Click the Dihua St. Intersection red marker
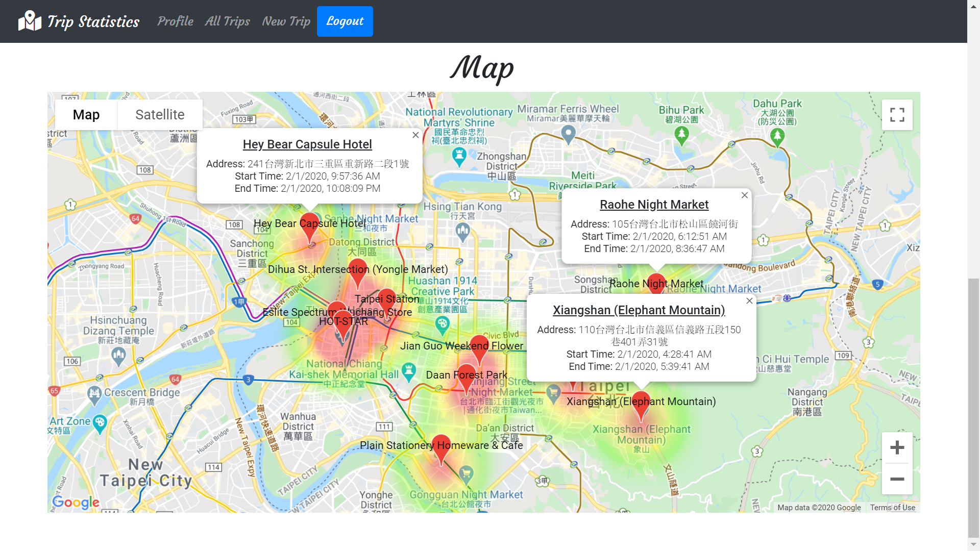 (x=358, y=274)
